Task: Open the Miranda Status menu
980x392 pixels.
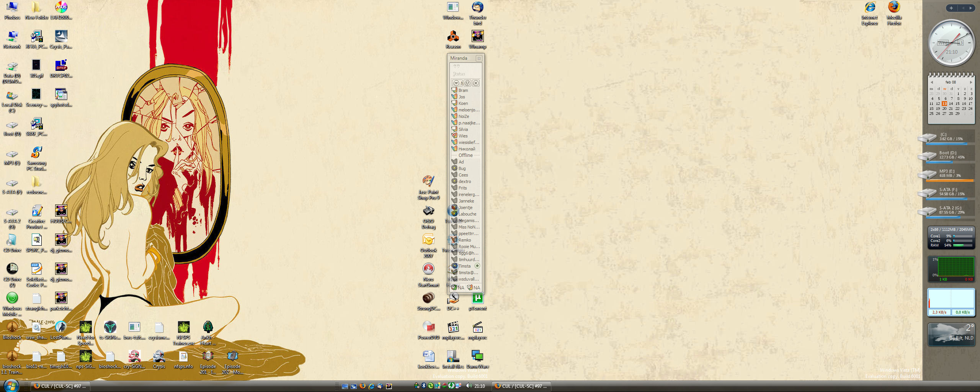Action: 459,74
